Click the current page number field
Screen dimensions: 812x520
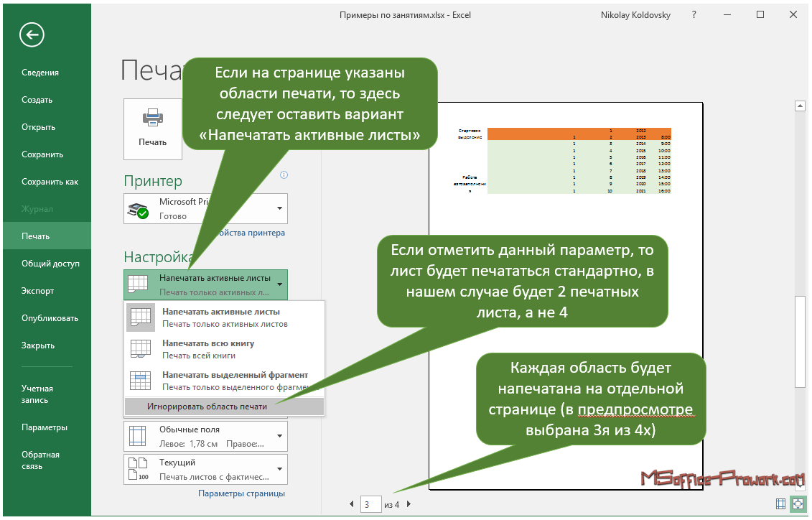(370, 504)
